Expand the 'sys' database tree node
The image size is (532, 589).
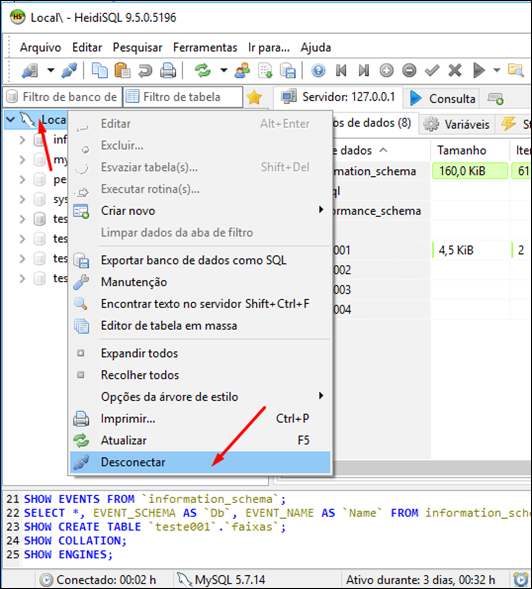tap(23, 199)
